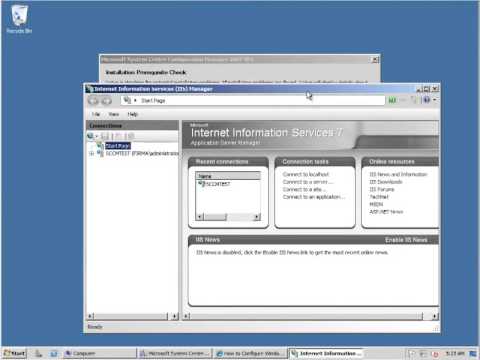Open the IIS Forums link

coord(382,189)
